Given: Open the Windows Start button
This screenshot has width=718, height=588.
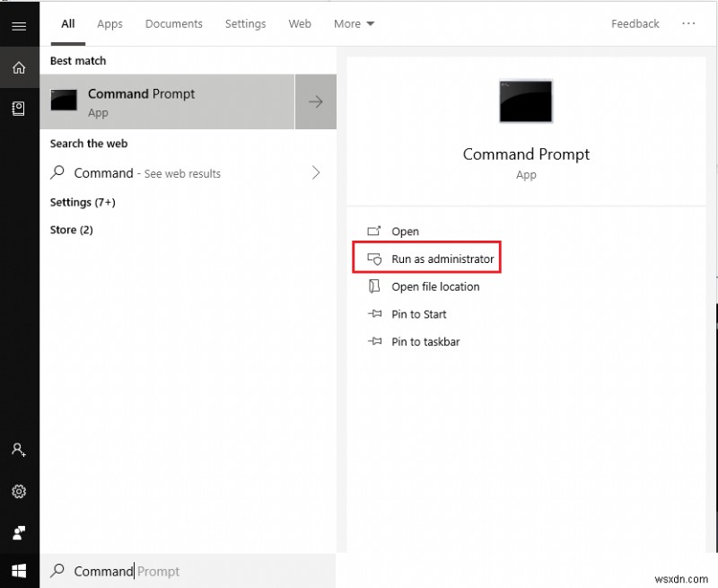Looking at the screenshot, I should (19, 571).
